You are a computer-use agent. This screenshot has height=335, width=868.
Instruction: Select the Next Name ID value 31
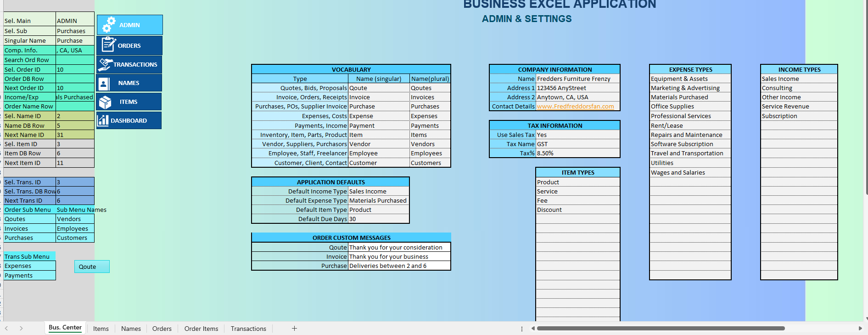75,135
